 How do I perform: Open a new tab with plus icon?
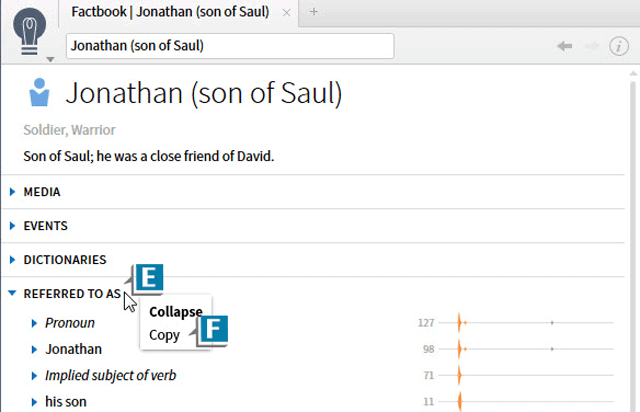tap(313, 12)
